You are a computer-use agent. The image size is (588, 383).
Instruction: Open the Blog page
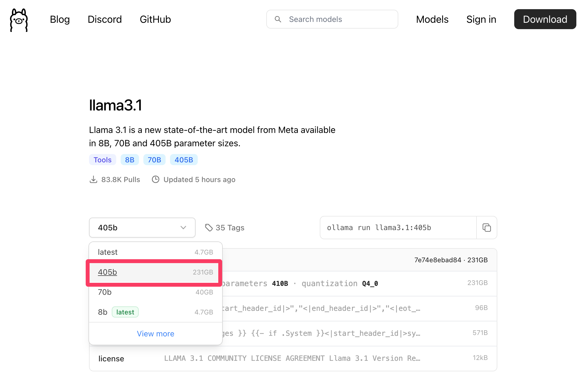pos(60,19)
